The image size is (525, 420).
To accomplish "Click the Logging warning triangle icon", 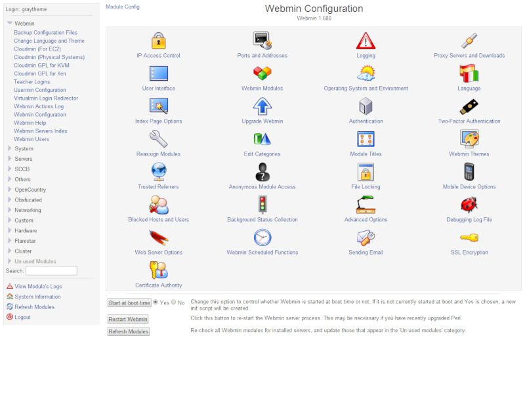I will 366,41.
